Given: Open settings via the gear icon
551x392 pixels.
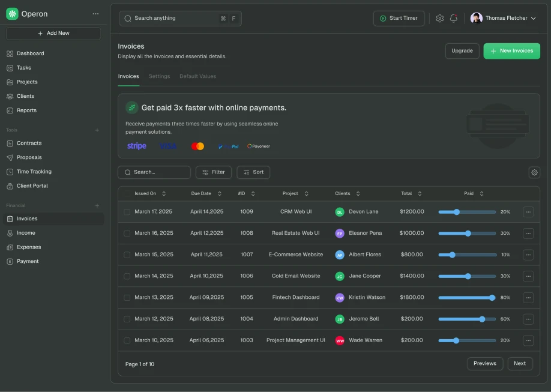Looking at the screenshot, I should coord(440,18).
